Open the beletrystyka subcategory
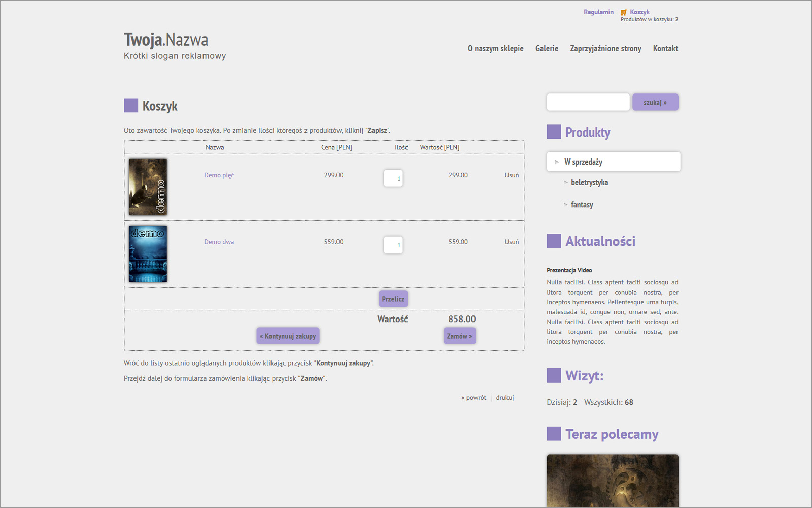Viewport: 812px width, 508px height. tap(589, 183)
